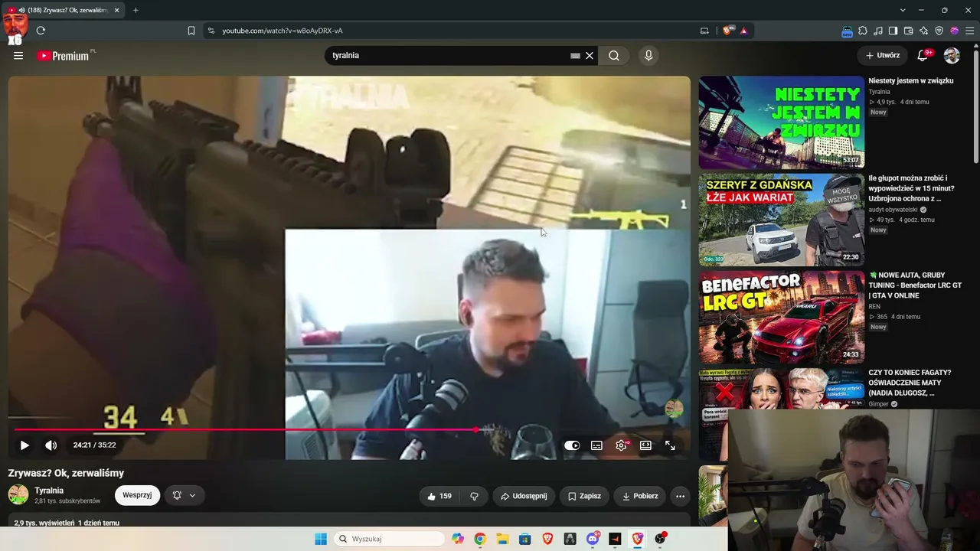Dislike the video

(x=474, y=496)
